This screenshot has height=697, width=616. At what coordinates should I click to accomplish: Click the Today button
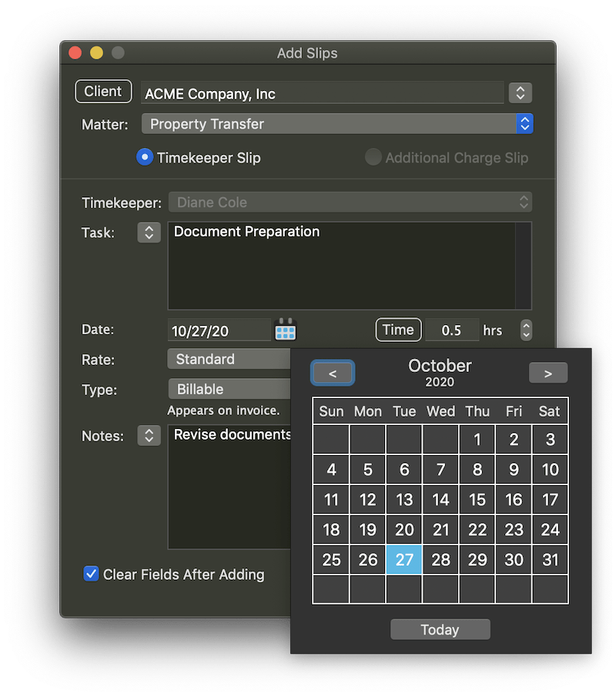(x=440, y=629)
